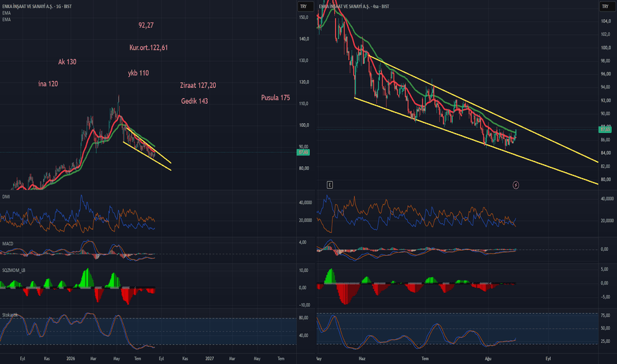Click the 2026 label on the daily time axis
Image resolution: width=617 pixels, height=364 pixels.
[70, 359]
